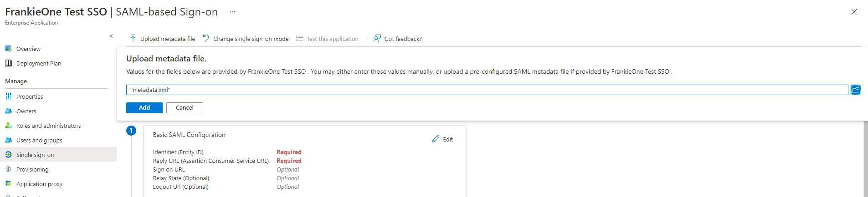
Task: Click the metadata.xml file path field
Action: coord(487,90)
